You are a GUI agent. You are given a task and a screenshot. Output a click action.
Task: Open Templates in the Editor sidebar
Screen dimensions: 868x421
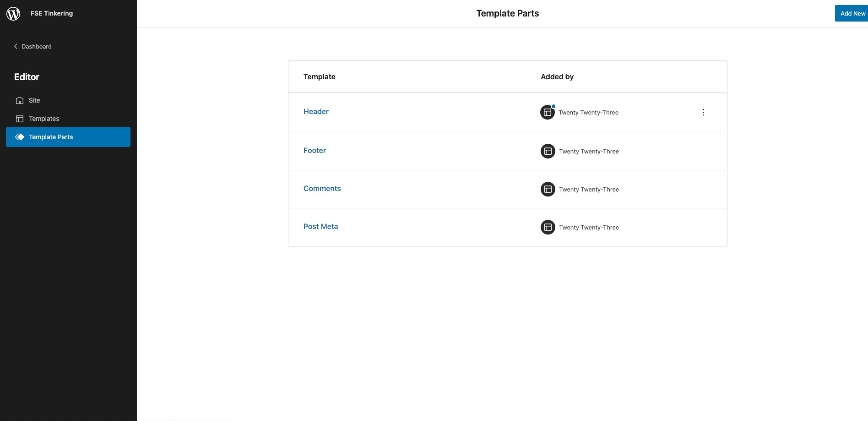(44, 119)
